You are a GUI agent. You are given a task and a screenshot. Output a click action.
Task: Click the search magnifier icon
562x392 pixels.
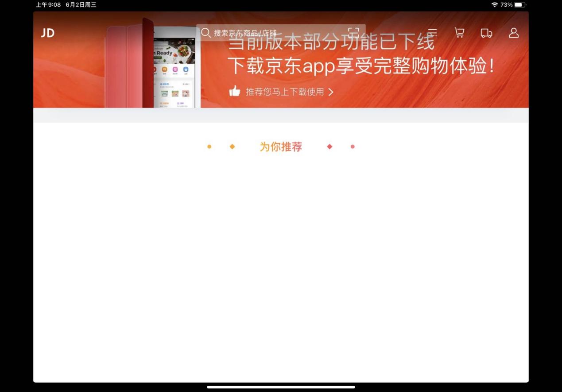point(205,33)
